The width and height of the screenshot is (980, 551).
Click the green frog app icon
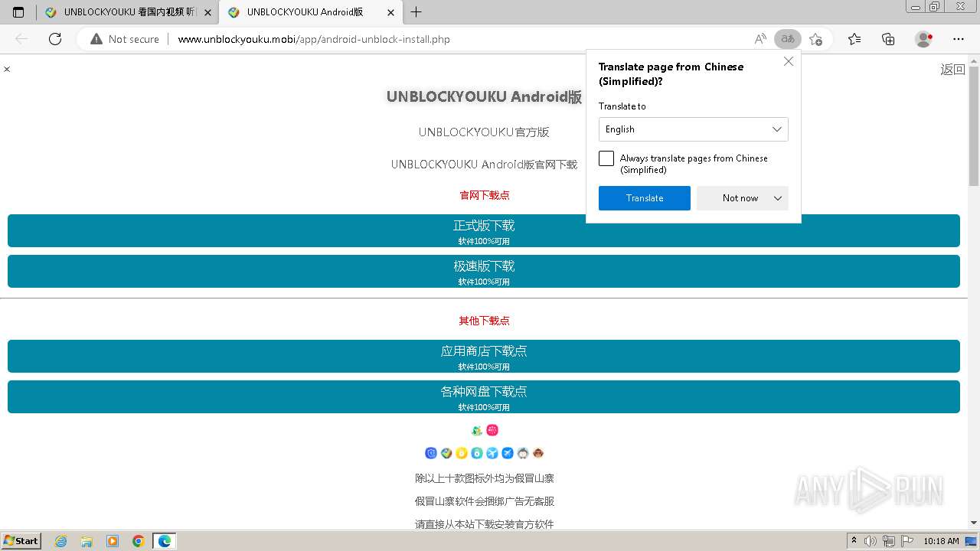477,430
